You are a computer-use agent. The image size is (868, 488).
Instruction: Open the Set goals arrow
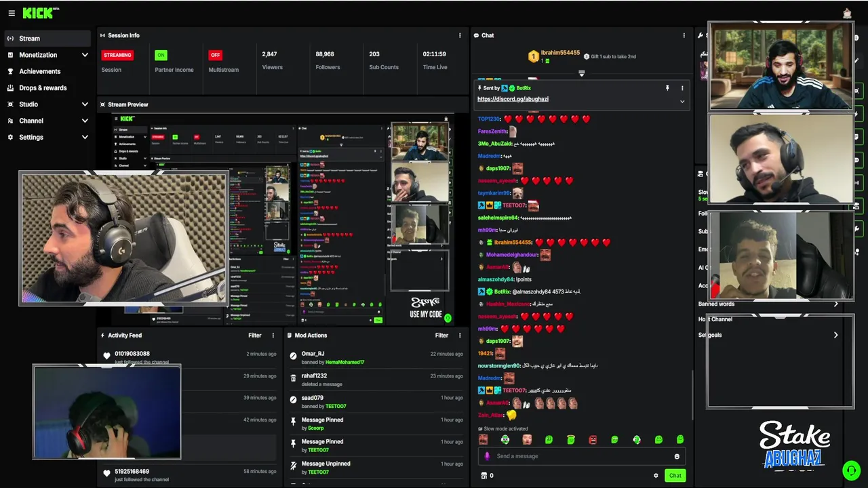tap(835, 335)
